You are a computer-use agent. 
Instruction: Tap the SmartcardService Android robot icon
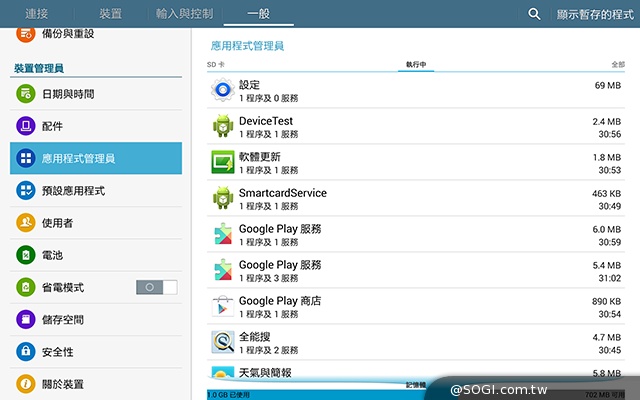(223, 198)
